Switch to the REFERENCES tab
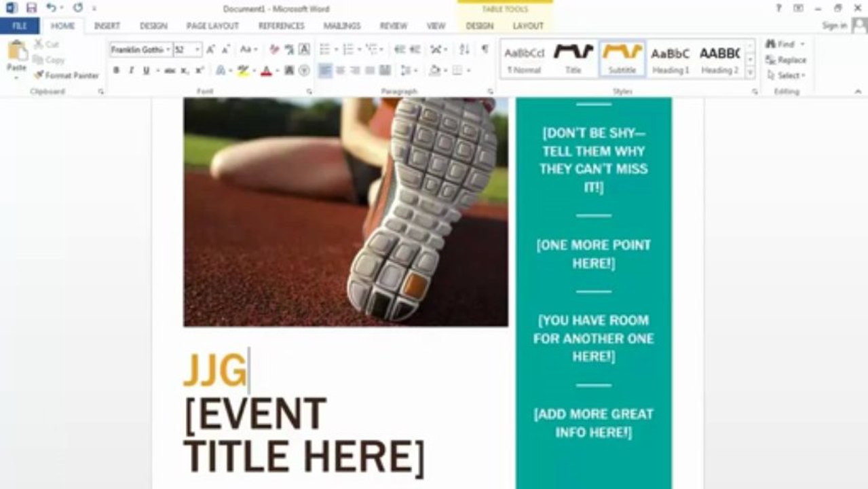The height and width of the screenshot is (489, 868). (281, 26)
